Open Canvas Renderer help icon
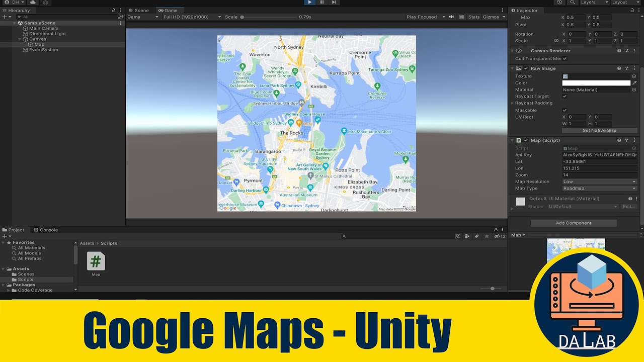644x362 pixels. click(619, 51)
